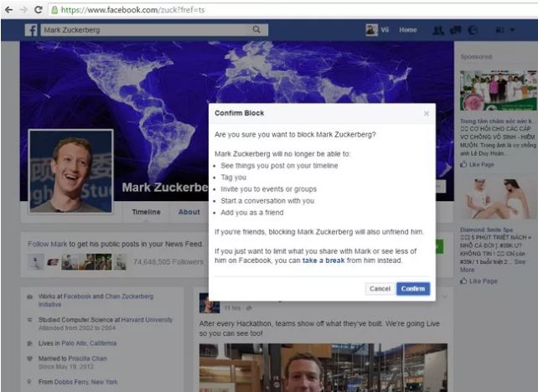Click the Facebook search field
Viewport: 538px width, 392px height.
[146, 30]
